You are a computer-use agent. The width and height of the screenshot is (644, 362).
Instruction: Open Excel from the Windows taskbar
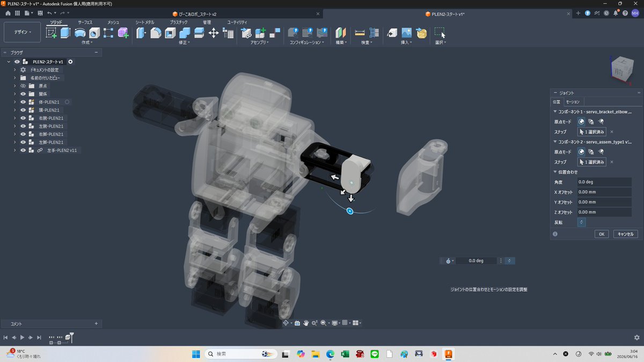click(345, 354)
